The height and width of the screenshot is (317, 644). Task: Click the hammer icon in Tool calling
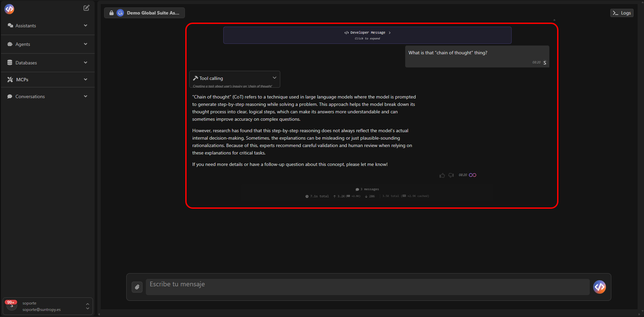pos(195,78)
